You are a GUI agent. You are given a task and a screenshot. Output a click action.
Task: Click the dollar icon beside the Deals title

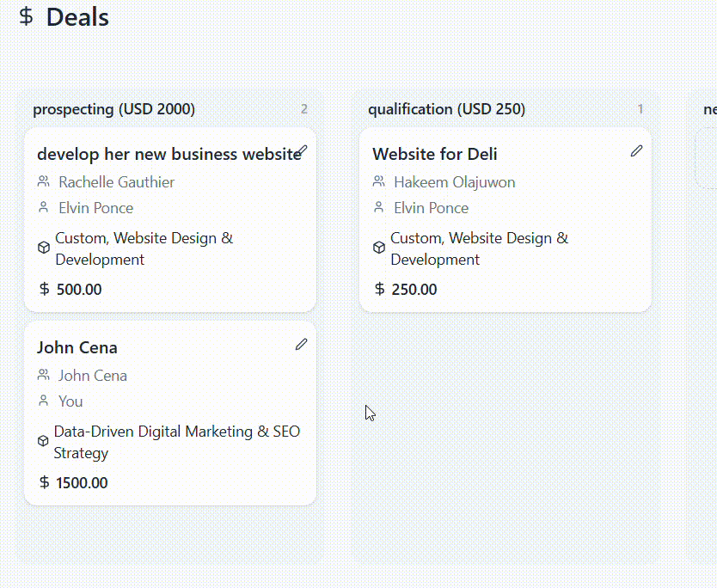(x=26, y=17)
